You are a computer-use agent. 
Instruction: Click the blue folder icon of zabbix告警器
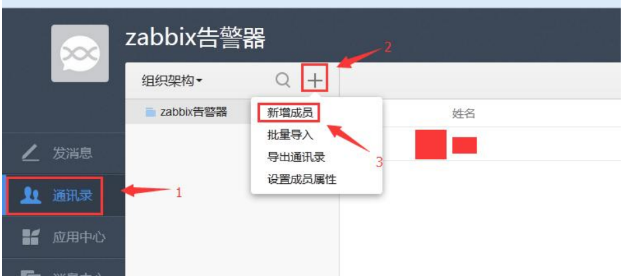pyautogui.click(x=151, y=112)
